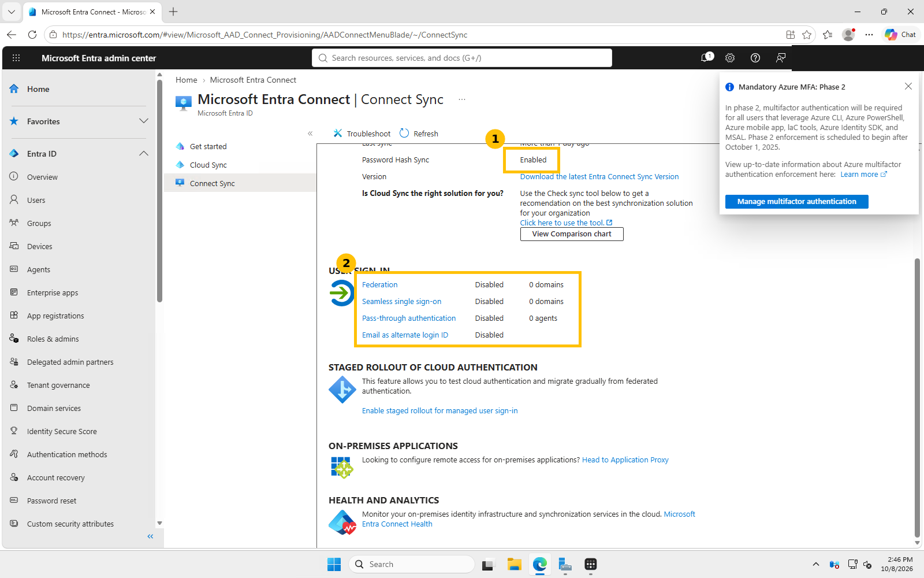Click Manage multifactor authentication button
Screen dimensions: 924x578
coord(797,202)
